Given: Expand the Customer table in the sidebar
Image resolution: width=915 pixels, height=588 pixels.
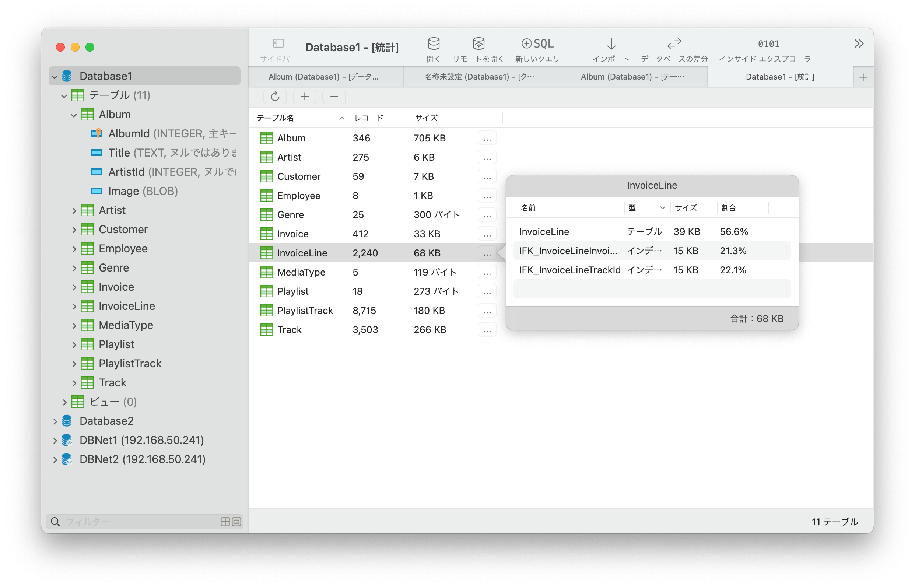Looking at the screenshot, I should click(x=74, y=230).
